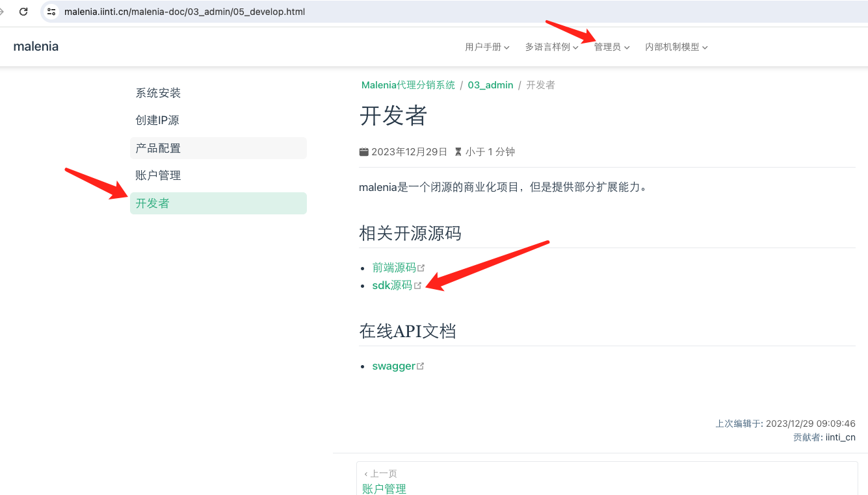Viewport: 868px width, 495px height.
Task: Click the calendar icon by 2023年12月29日
Action: pyautogui.click(x=363, y=152)
